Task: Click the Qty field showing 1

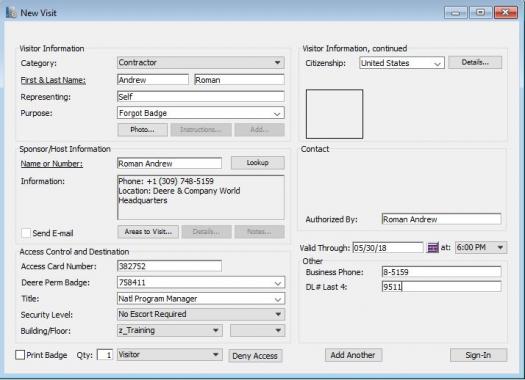Action: click(x=105, y=355)
